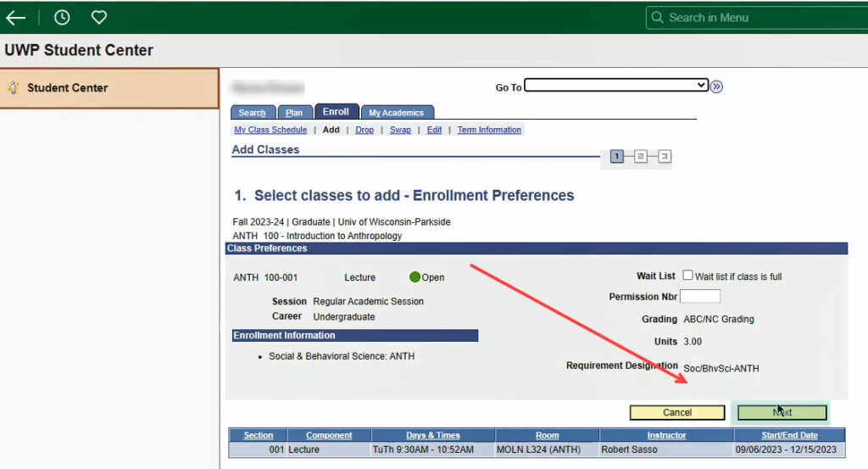The image size is (868, 469).
Task: Click the back arrow icon
Action: pyautogui.click(x=15, y=18)
